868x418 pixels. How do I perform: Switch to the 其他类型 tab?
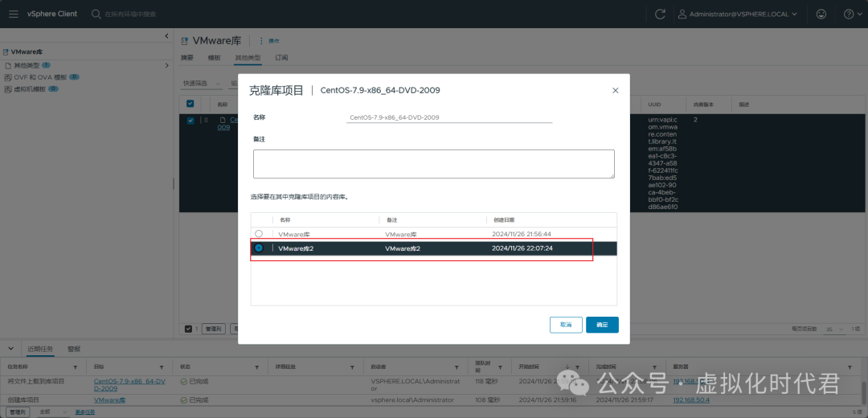click(x=248, y=58)
